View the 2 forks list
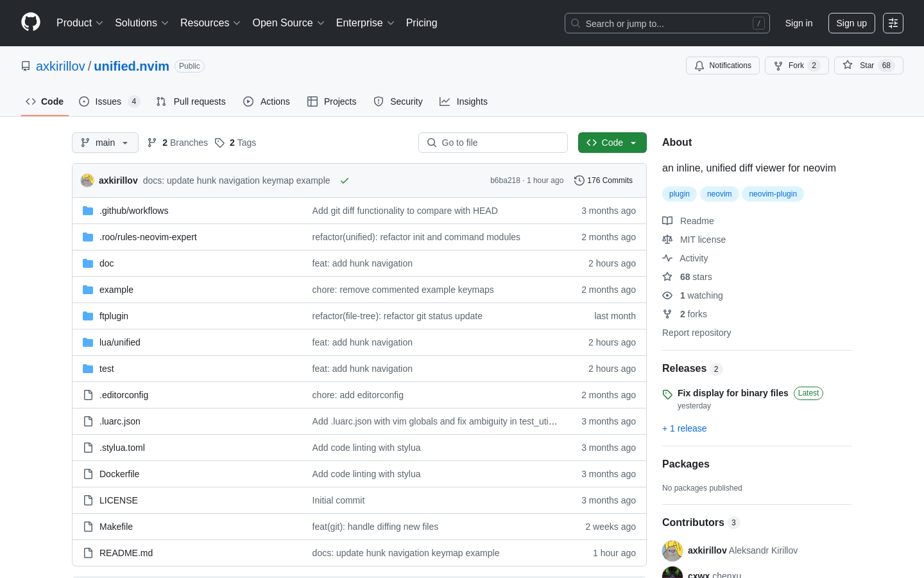Image resolution: width=924 pixels, height=578 pixels. click(x=685, y=314)
